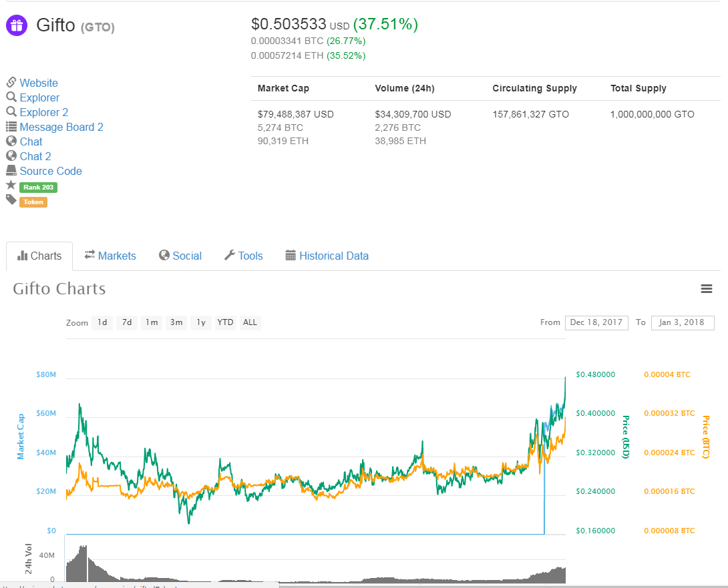Click the wrench icon on Tools tab
The image size is (728, 588).
tap(229, 255)
